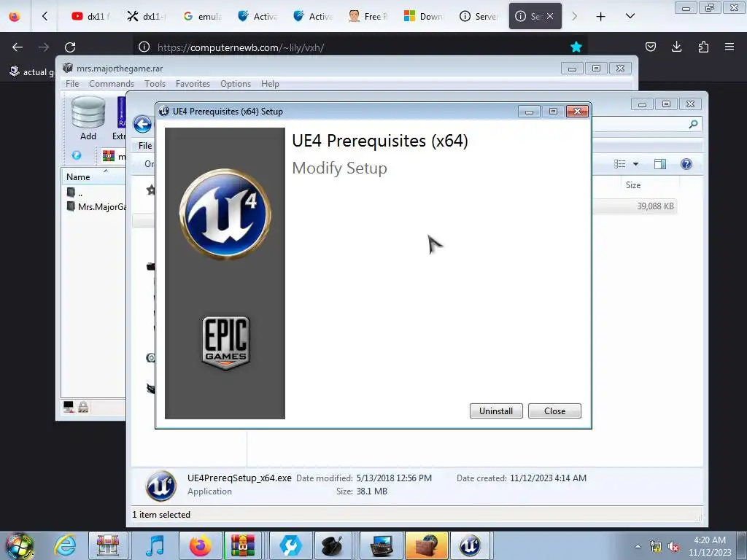Screen dimensions: 747x560
Task: Open the File menu in the Explorer window
Action: tap(145, 146)
